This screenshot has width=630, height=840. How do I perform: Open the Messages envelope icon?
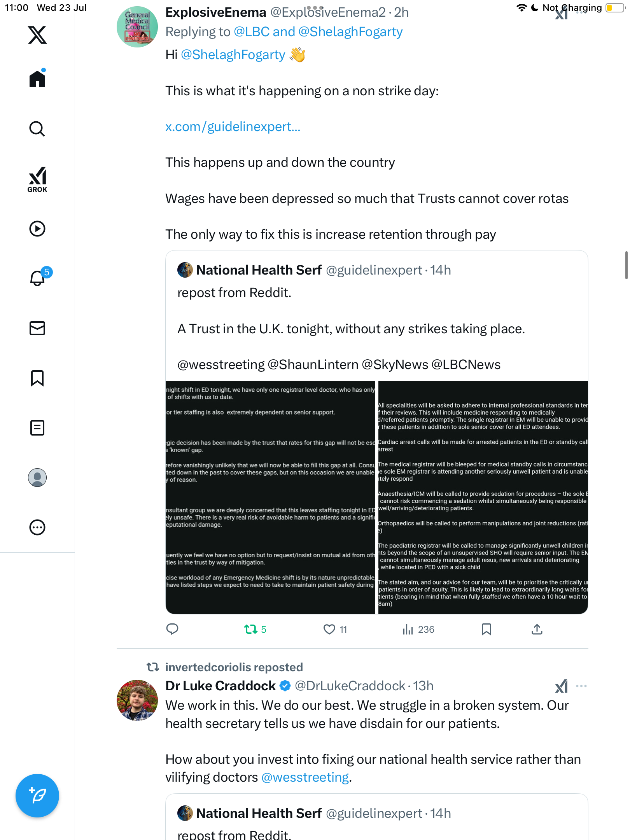pos(37,328)
